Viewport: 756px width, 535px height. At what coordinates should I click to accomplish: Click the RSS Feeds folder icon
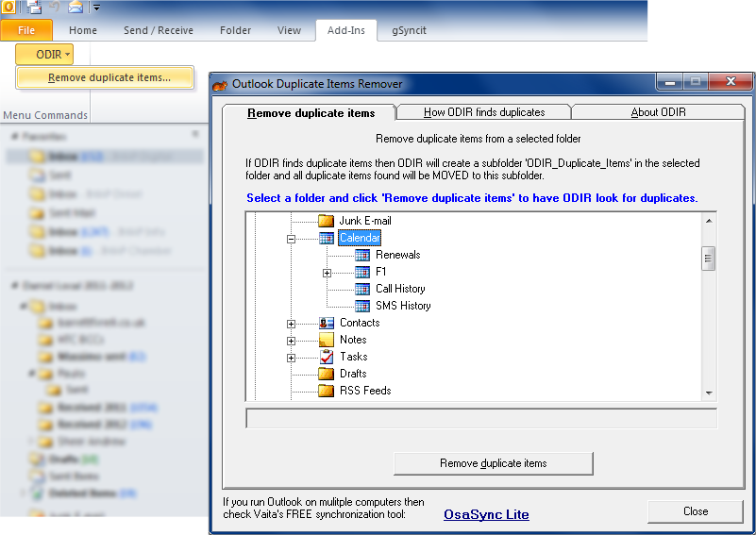point(327,391)
